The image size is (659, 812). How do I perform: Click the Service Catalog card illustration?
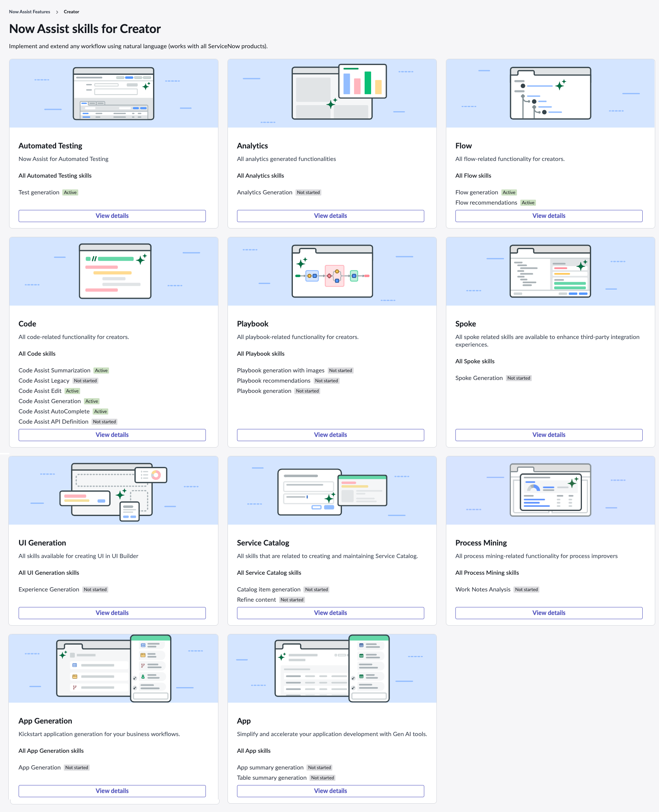coord(332,490)
